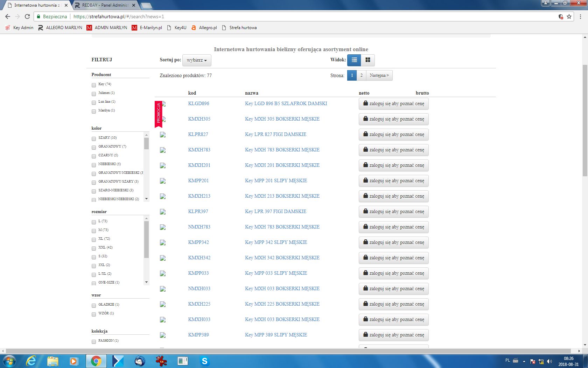
Task: Check the Key producer filter
Action: pyautogui.click(x=94, y=85)
